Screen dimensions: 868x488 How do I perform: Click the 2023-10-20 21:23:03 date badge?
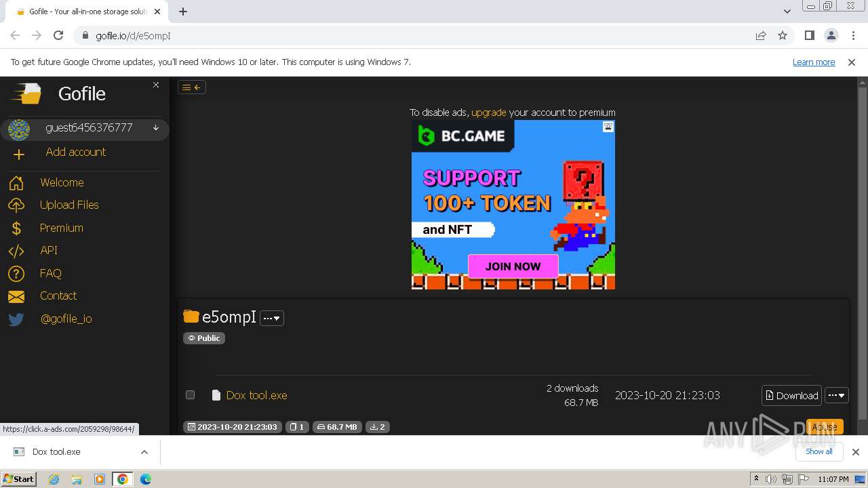[233, 427]
